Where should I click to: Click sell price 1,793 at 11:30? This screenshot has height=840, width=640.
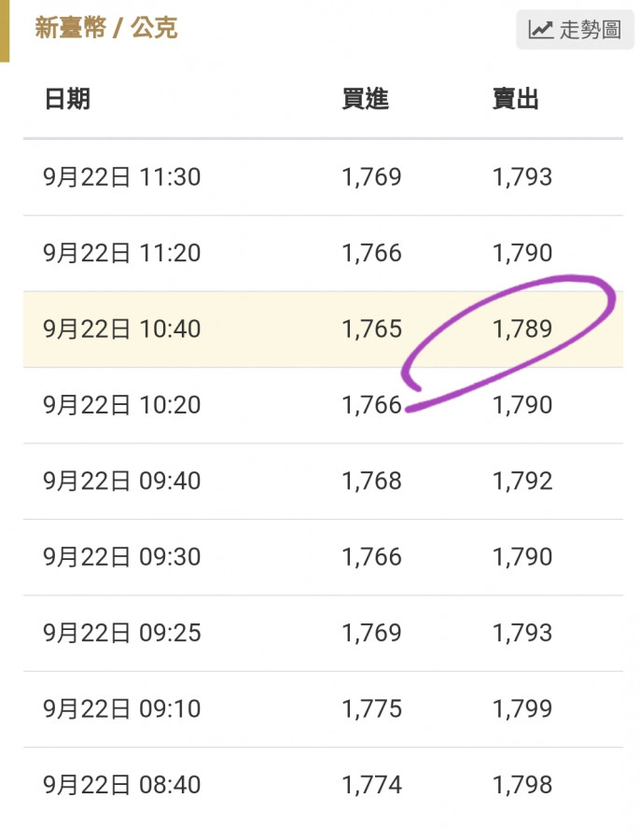click(522, 177)
